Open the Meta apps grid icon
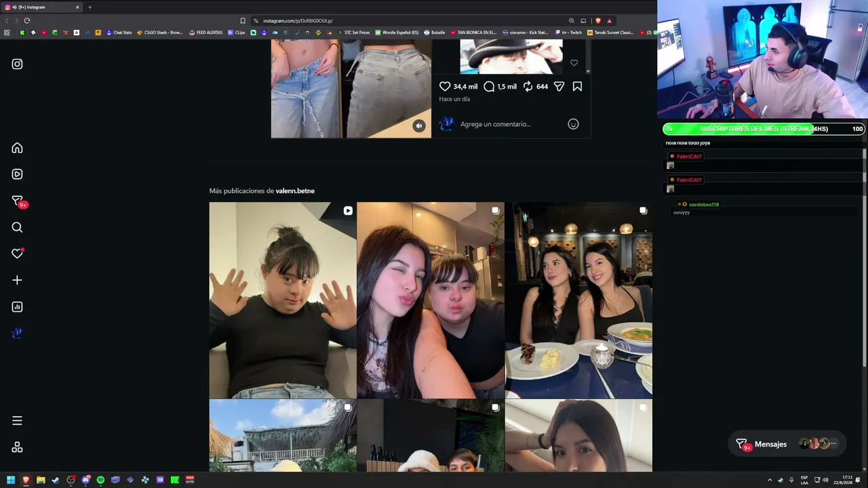Image resolution: width=868 pixels, height=488 pixels. [17, 447]
